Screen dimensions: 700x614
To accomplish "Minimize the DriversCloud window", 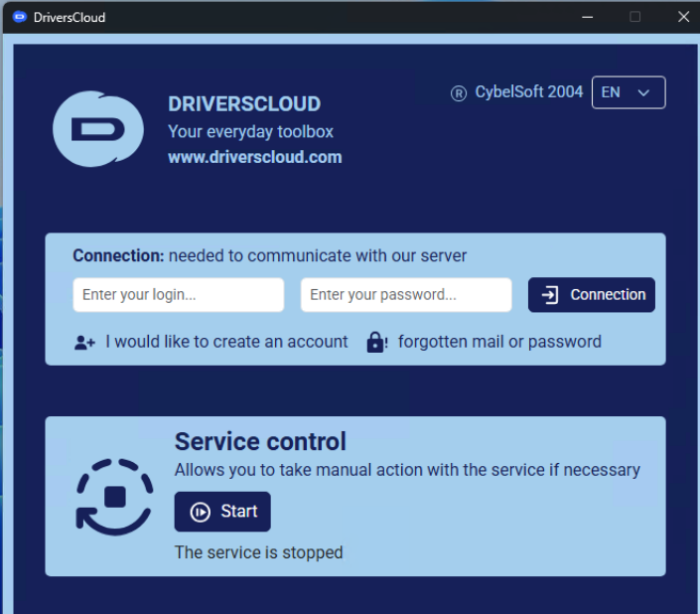I will pyautogui.click(x=588, y=17).
